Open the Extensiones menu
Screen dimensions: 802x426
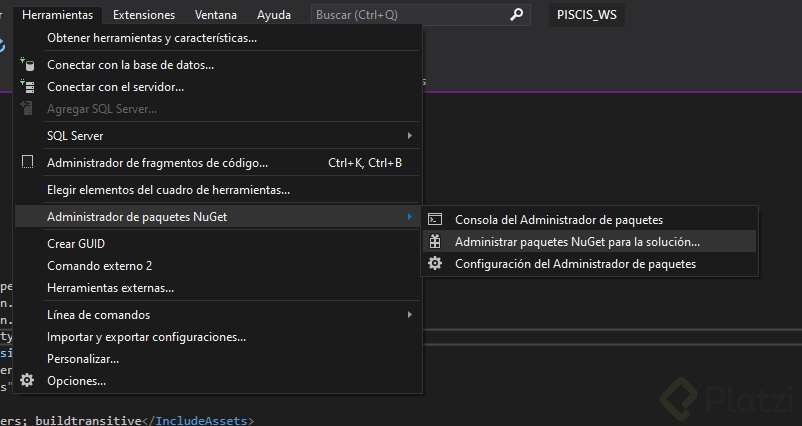pos(144,15)
